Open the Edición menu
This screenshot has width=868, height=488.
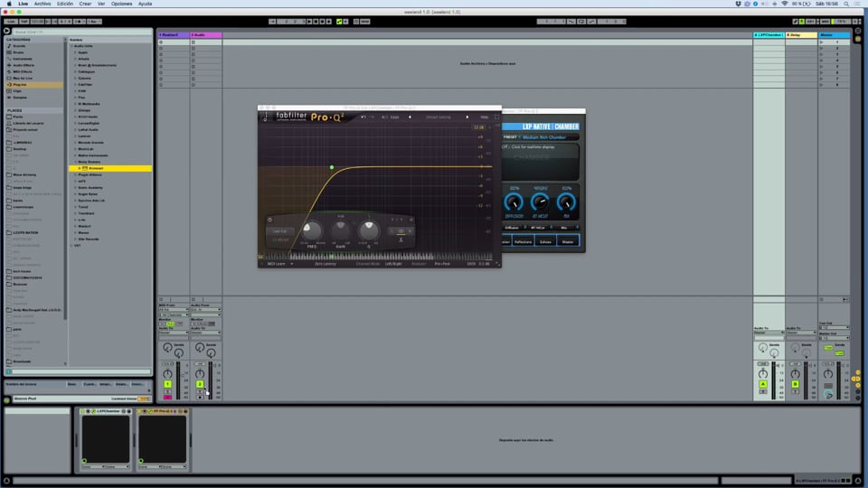click(x=65, y=4)
